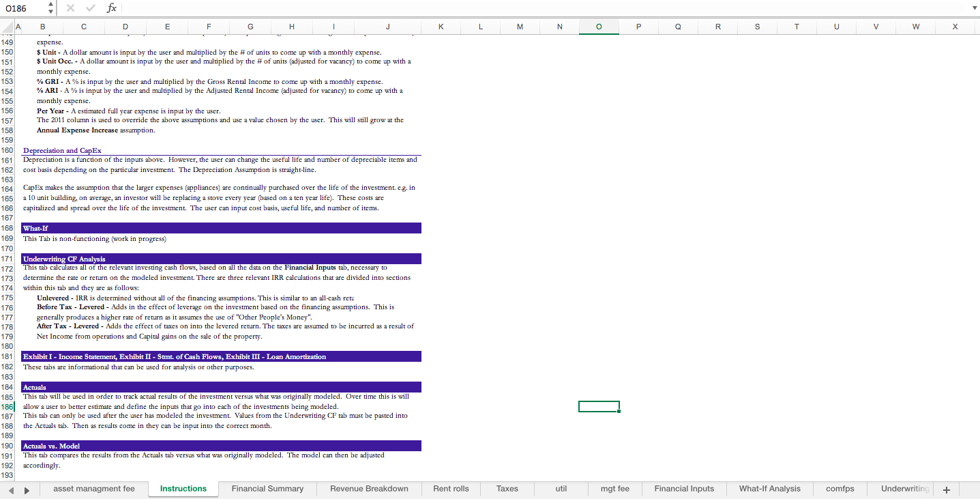
Task: Switch to the util sheet tab
Action: click(561, 489)
